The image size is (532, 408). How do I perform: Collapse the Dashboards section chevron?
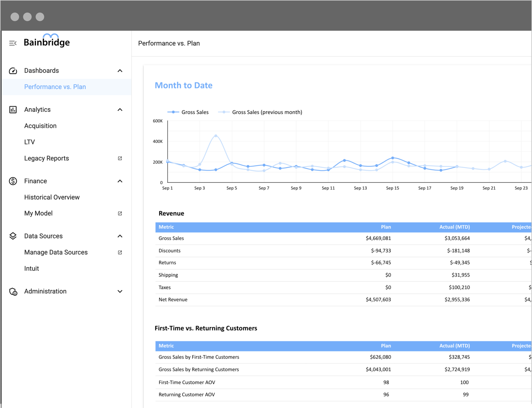click(x=120, y=71)
